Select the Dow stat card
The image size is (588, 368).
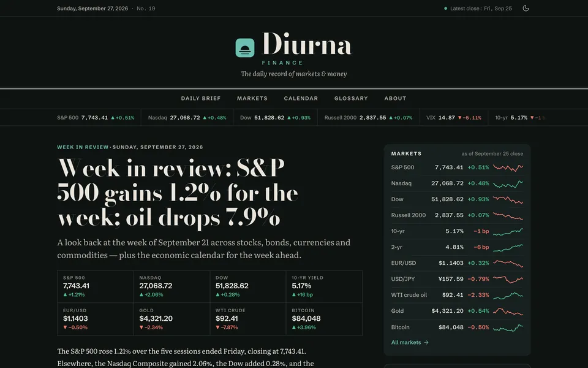pyautogui.click(x=248, y=286)
